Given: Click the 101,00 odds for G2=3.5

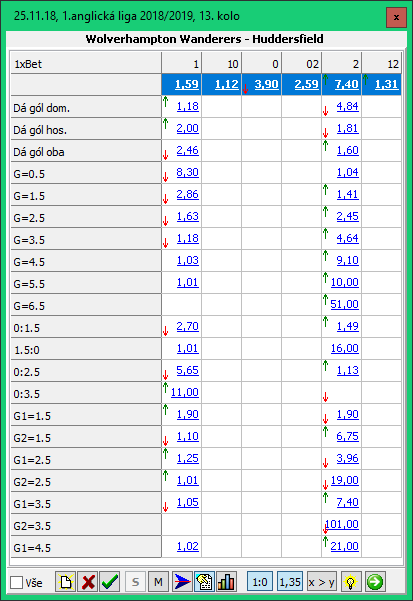Looking at the screenshot, I should pos(342,524).
